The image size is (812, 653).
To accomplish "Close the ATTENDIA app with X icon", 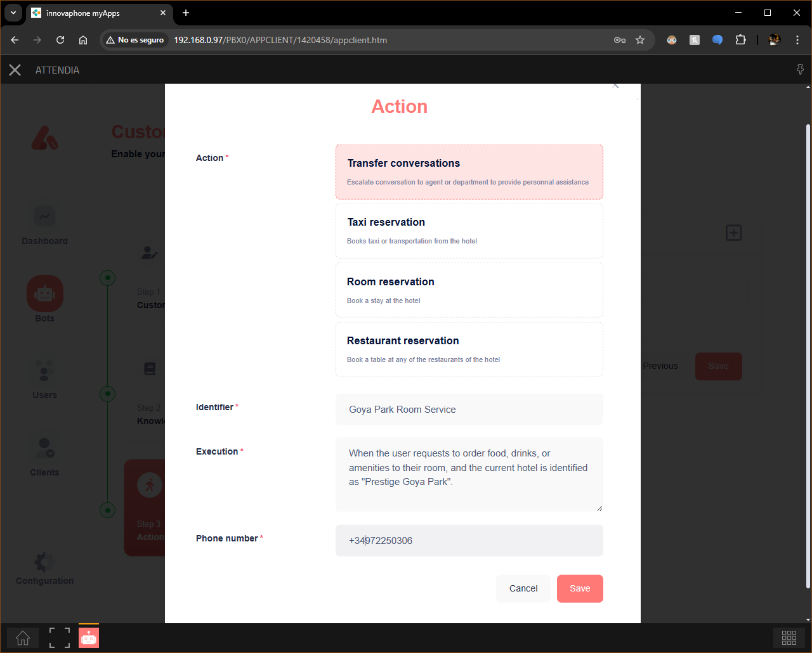I will [15, 70].
